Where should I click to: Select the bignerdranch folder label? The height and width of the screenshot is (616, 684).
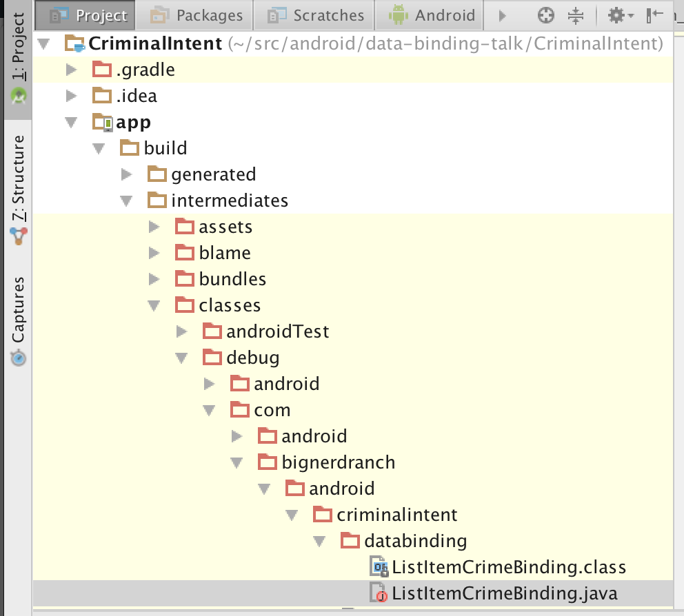pos(338,462)
